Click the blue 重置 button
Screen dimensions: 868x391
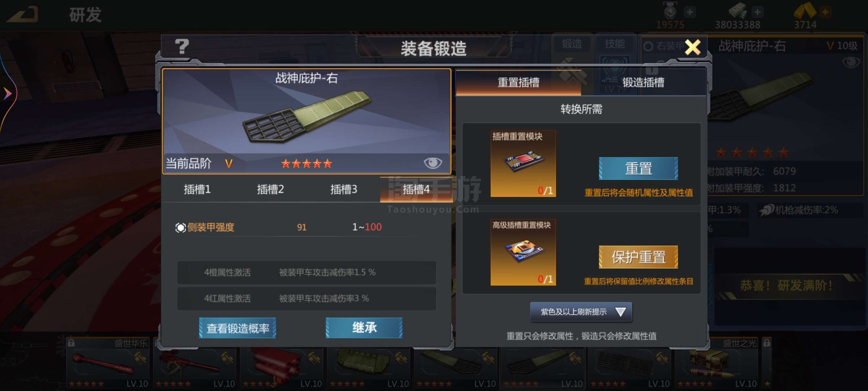point(638,168)
